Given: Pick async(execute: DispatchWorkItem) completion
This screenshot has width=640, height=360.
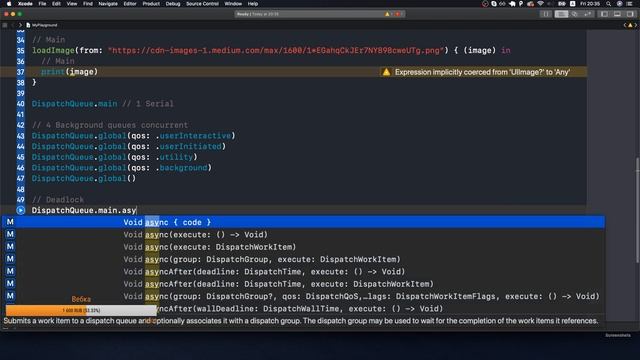Looking at the screenshot, I should (303, 247).
